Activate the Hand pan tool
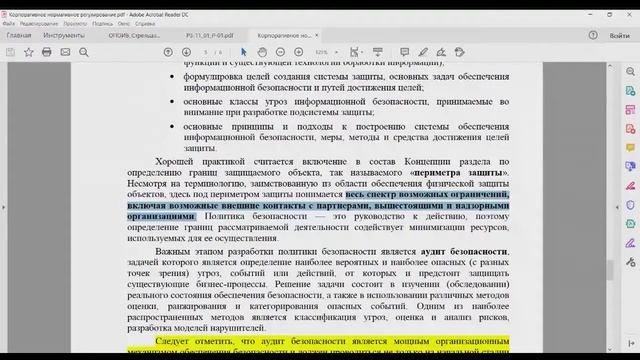 click(x=262, y=52)
